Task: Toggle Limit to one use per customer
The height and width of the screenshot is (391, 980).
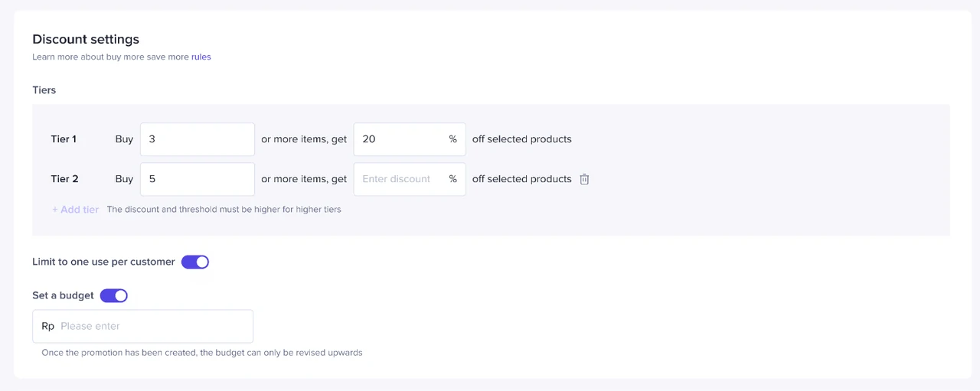Action: tap(195, 262)
